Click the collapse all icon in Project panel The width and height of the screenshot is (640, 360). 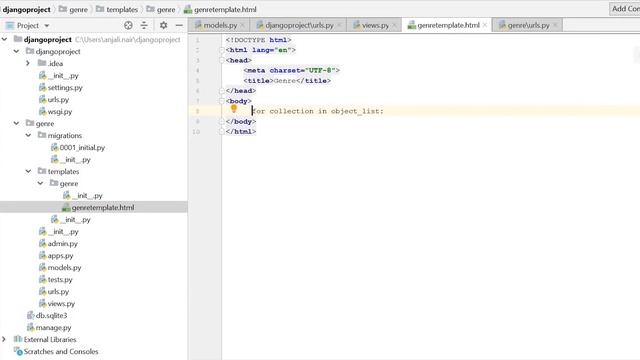tap(144, 25)
